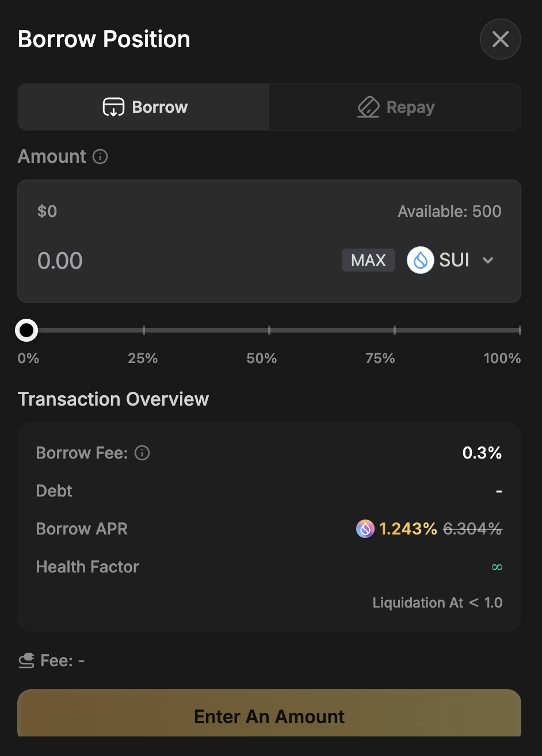This screenshot has width=542, height=756.
Task: Click the Enter An Amount button
Action: pos(269,716)
